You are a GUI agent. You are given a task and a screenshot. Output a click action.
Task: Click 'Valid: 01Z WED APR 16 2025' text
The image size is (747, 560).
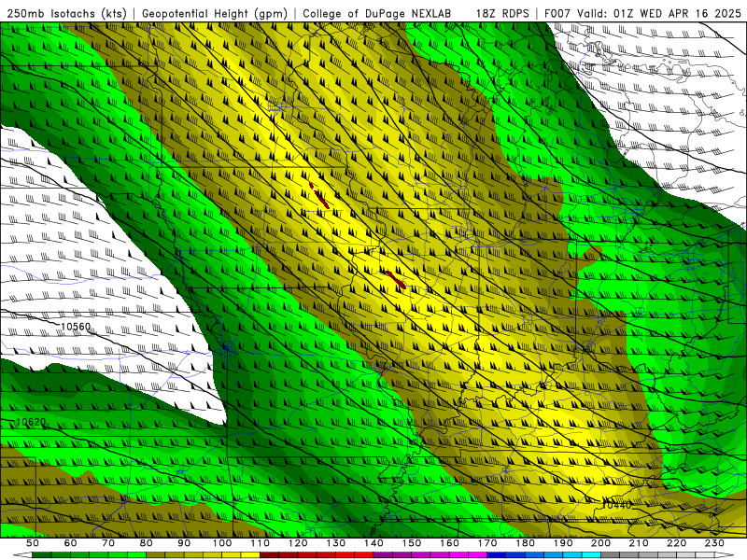[659, 14]
